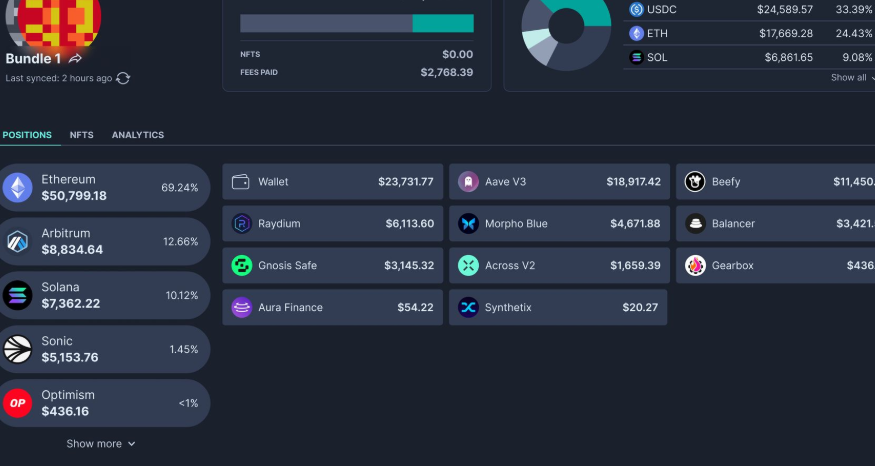Click the Raydium logo icon

242,224
